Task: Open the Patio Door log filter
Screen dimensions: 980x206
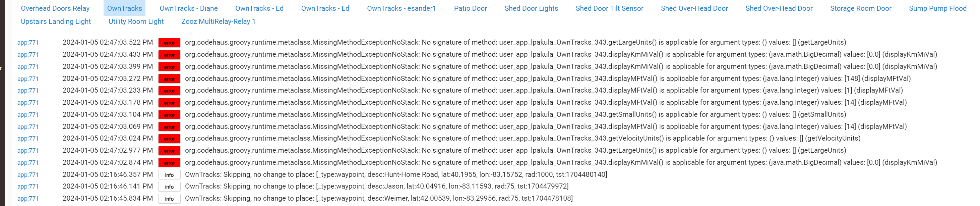Action: [470, 8]
